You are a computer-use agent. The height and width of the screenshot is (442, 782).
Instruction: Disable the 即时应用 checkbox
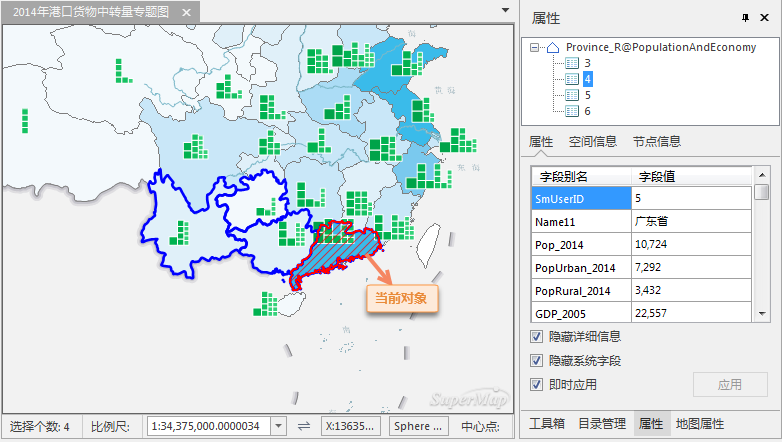click(x=536, y=383)
